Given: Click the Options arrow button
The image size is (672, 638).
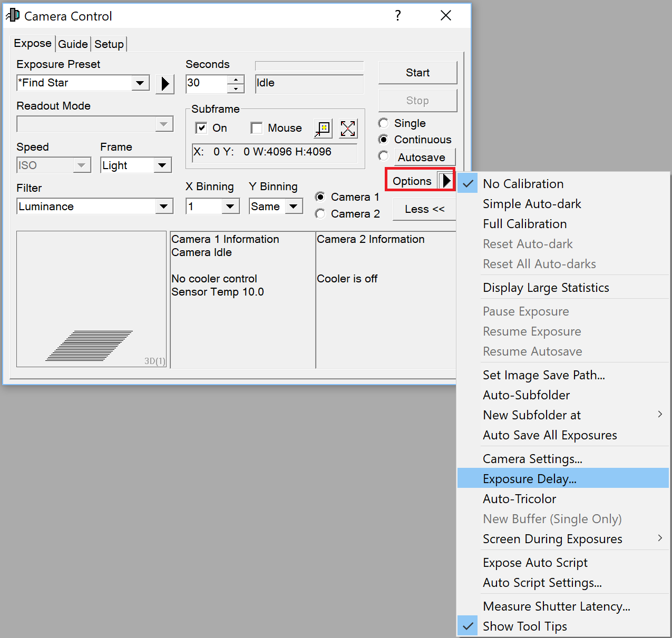Looking at the screenshot, I should tap(446, 181).
